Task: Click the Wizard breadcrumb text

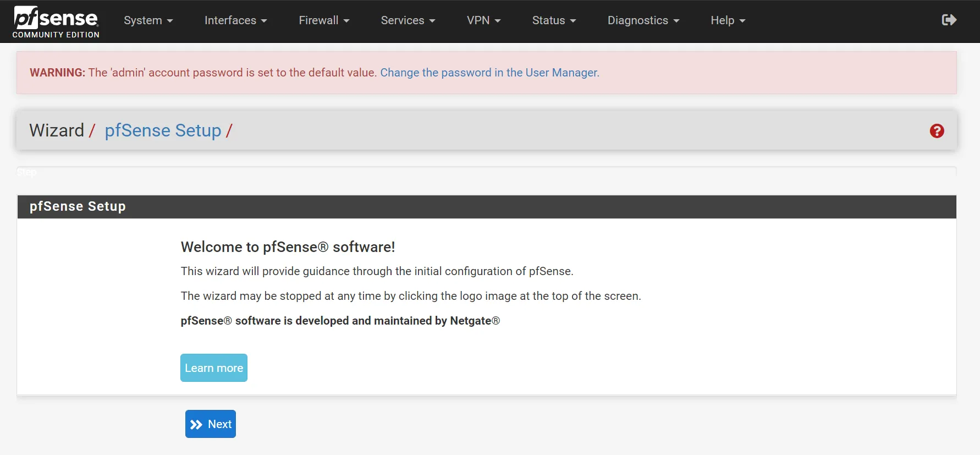Action: point(57,130)
